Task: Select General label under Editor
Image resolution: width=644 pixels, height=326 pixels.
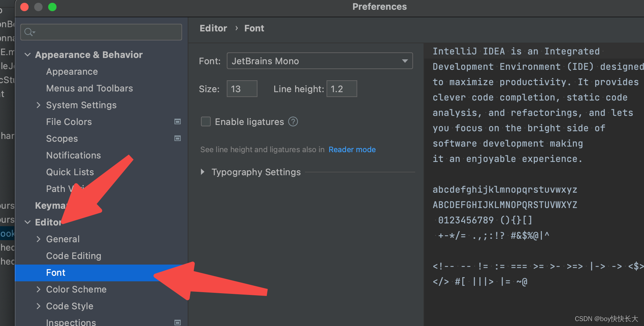Action: coord(63,239)
